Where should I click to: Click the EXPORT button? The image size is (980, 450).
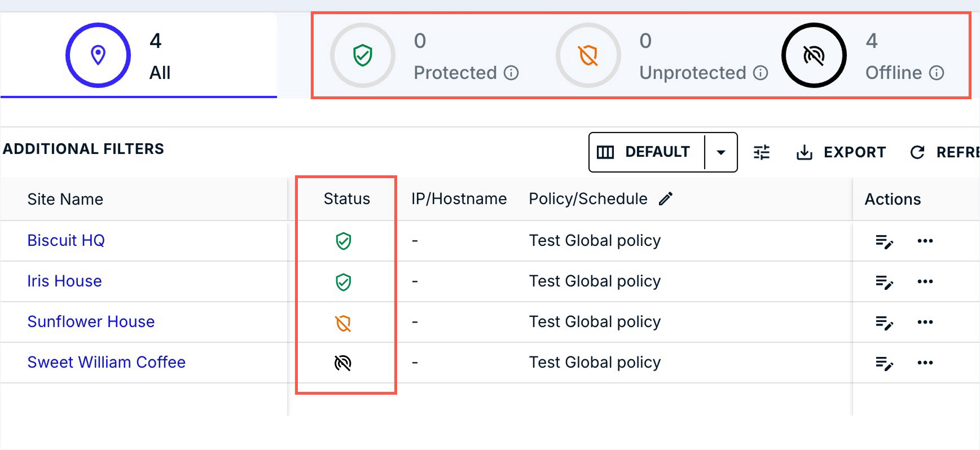[x=841, y=152]
